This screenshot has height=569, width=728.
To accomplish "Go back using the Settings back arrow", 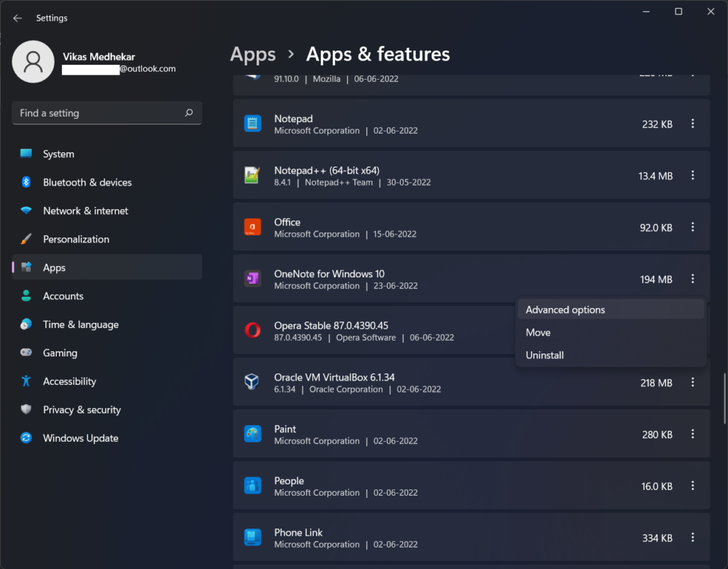I will click(18, 18).
